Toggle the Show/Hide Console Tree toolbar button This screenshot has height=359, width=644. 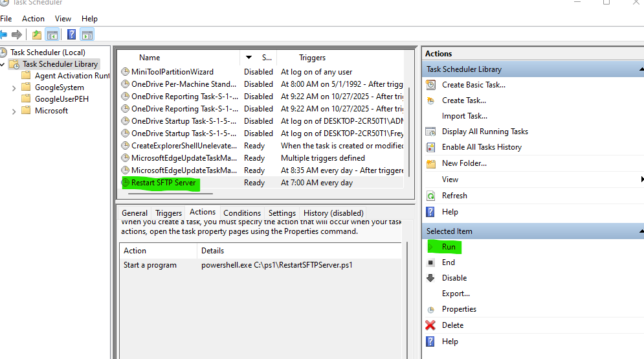[52, 34]
